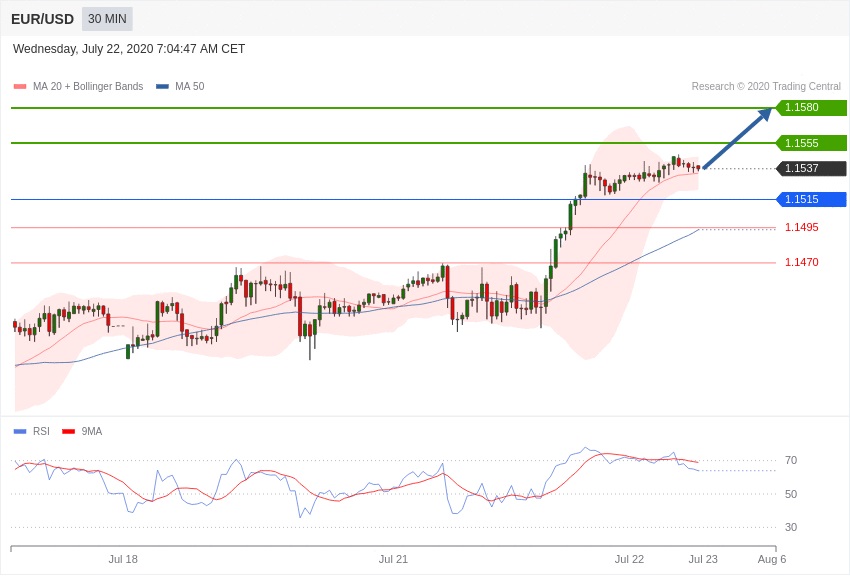Click the 1.1495 red support label
Image resolution: width=850 pixels, height=576 pixels.
point(801,227)
